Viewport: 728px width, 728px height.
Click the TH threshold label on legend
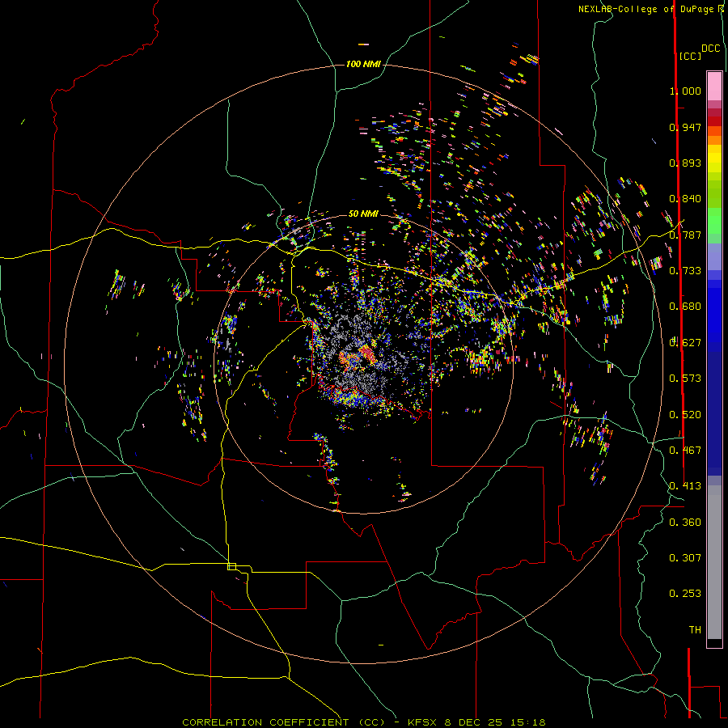tap(695, 630)
